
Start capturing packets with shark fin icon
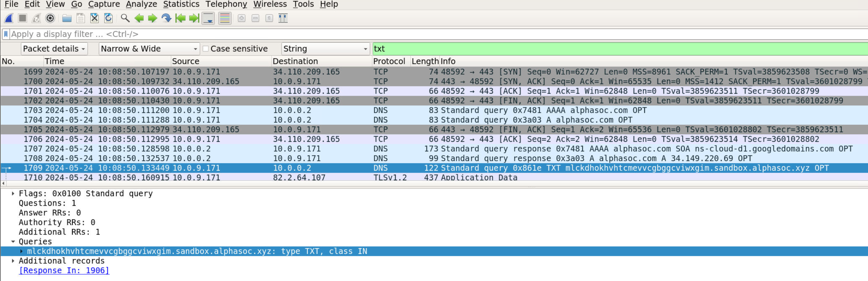point(9,18)
